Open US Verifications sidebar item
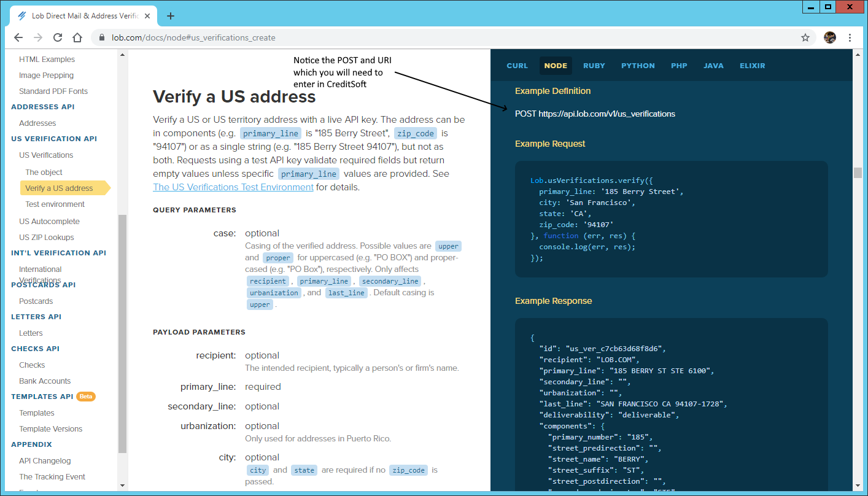The width and height of the screenshot is (868, 496). pos(46,155)
